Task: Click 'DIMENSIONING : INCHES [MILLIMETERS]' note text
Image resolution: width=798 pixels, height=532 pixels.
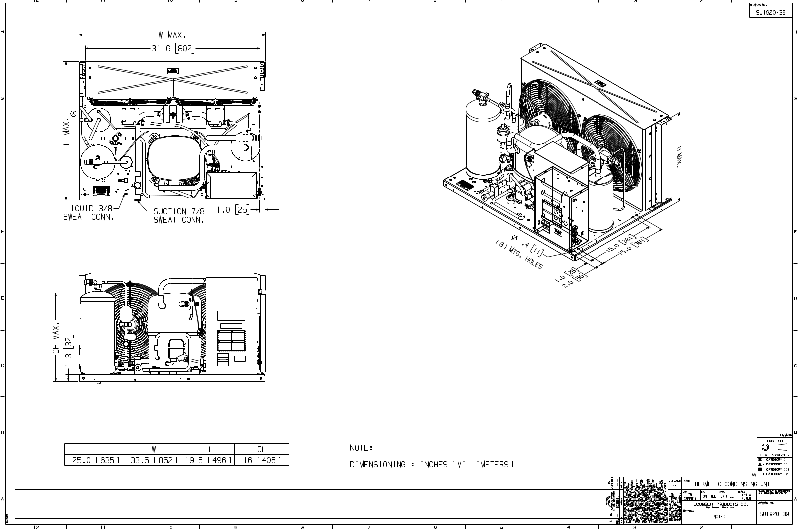Action: pos(431,464)
